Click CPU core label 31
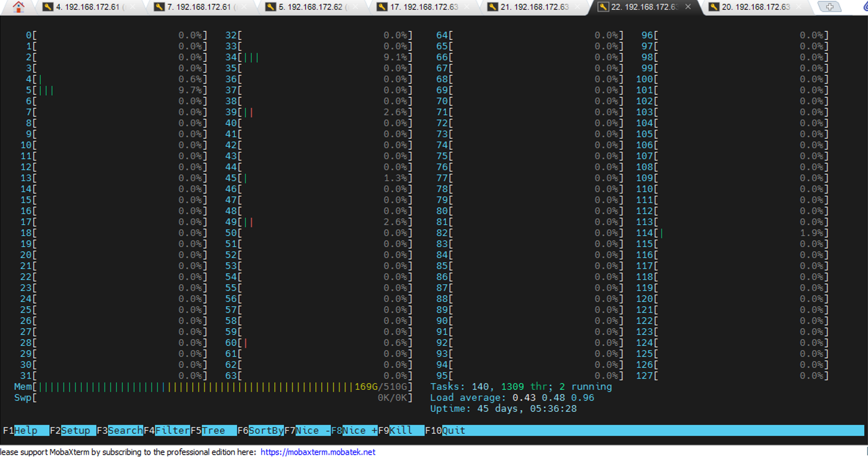 (x=26, y=376)
